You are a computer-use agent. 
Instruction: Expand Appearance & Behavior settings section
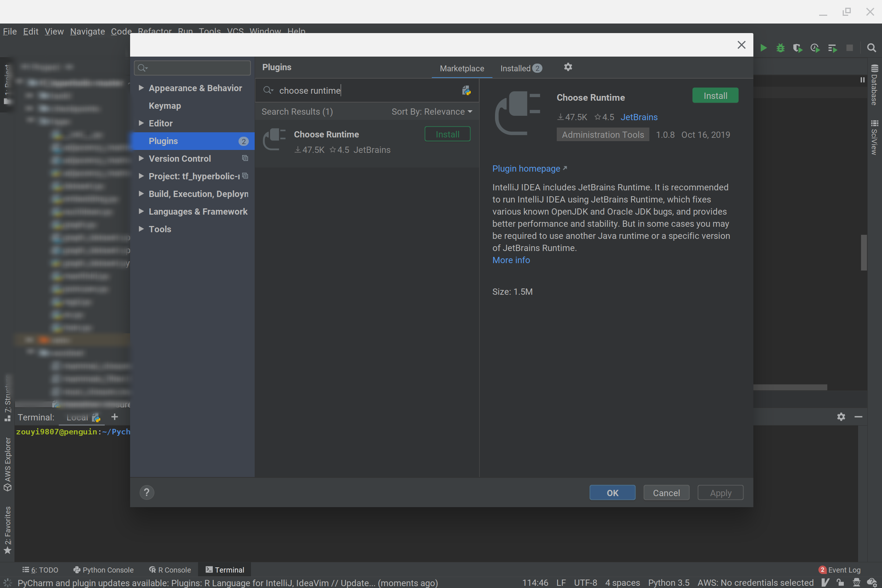(x=141, y=88)
